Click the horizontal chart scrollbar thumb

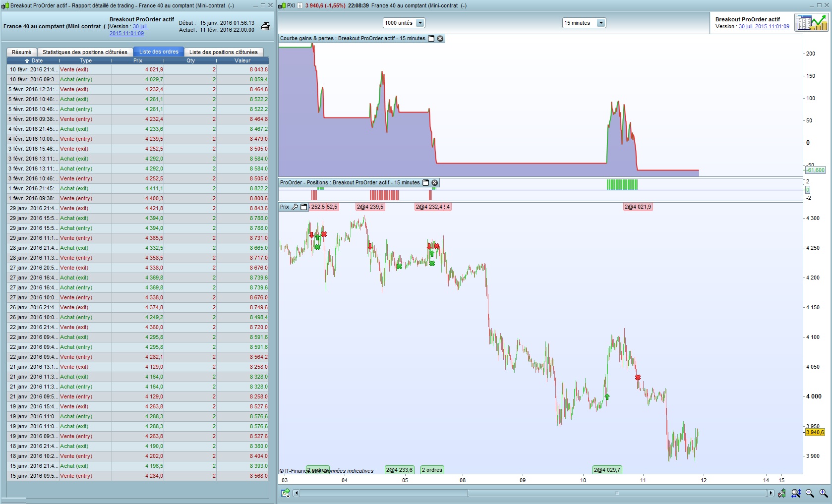pos(617,493)
